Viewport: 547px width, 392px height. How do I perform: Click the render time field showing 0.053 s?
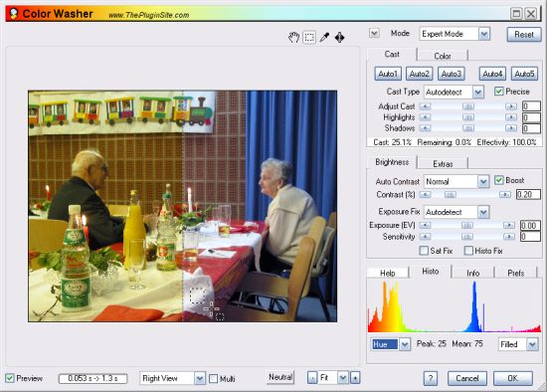[92, 378]
